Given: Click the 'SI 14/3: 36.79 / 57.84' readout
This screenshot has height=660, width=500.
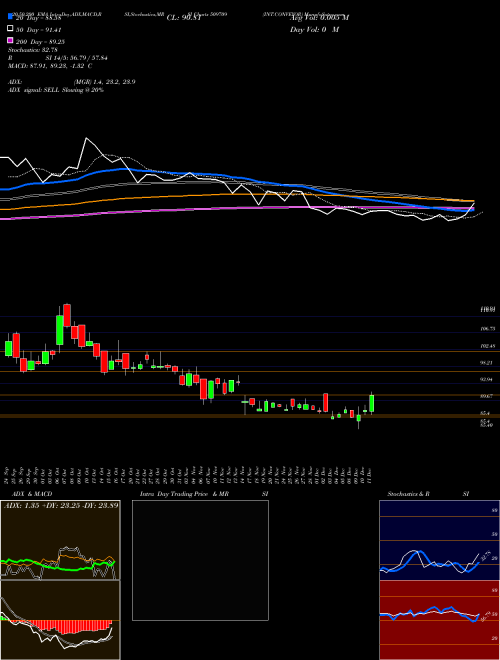Looking at the screenshot, I should (x=77, y=58).
